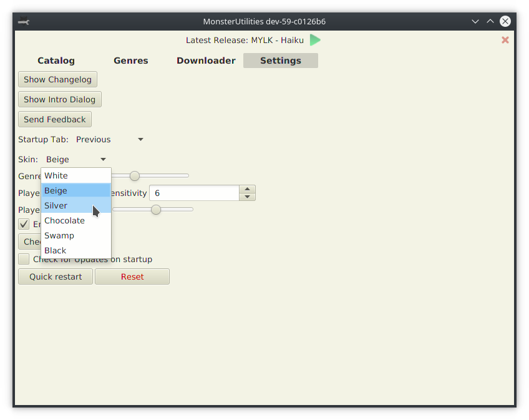The height and width of the screenshot is (420, 529).
Task: Click the Genre slider handle
Action: tap(135, 176)
